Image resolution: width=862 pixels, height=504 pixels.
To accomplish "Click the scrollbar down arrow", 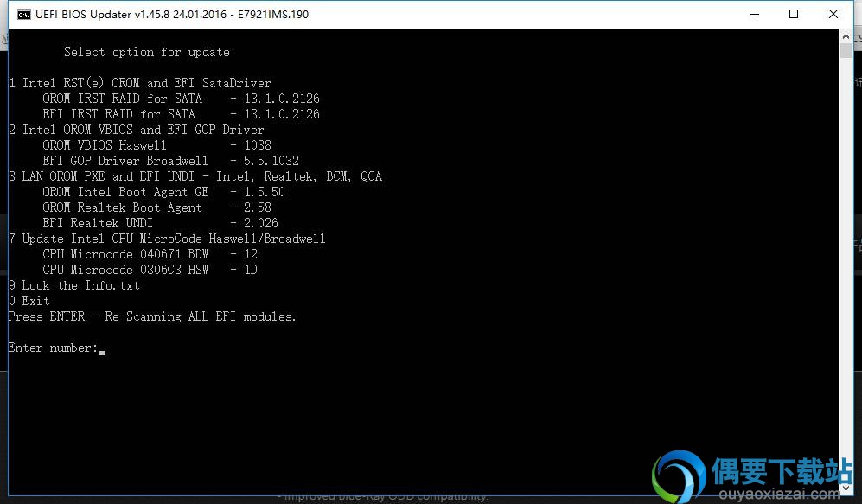I will (x=846, y=488).
